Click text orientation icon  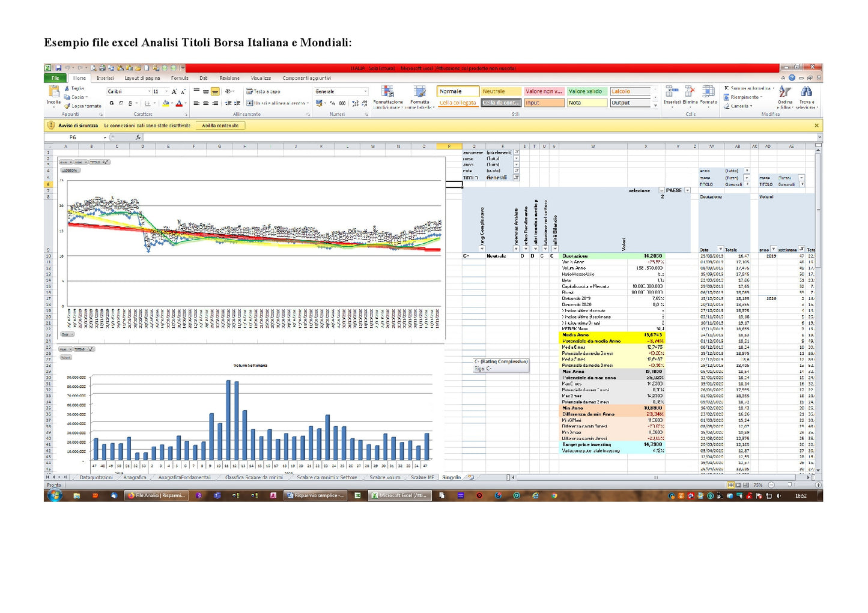point(229,91)
